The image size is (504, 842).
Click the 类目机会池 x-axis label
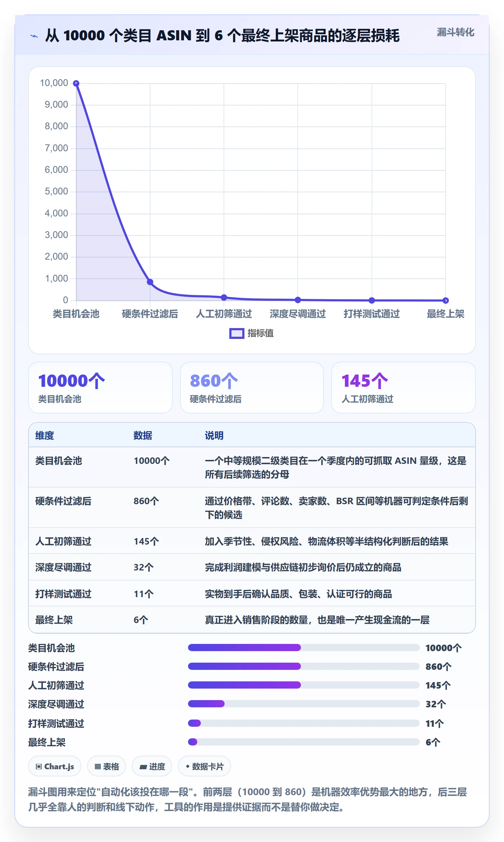(76, 314)
